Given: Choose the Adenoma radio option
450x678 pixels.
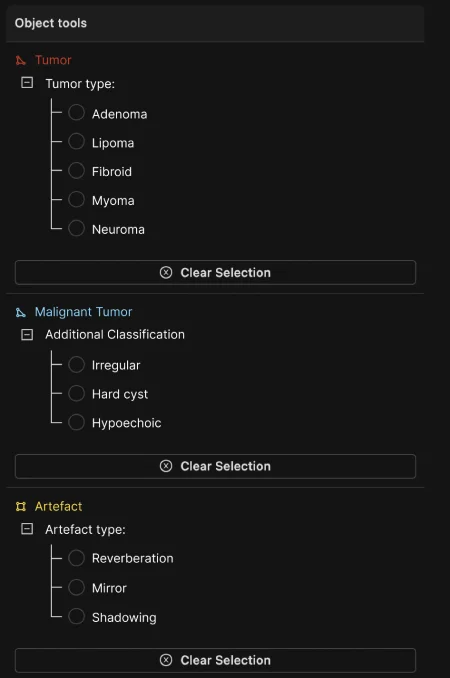Looking at the screenshot, I should [77, 112].
